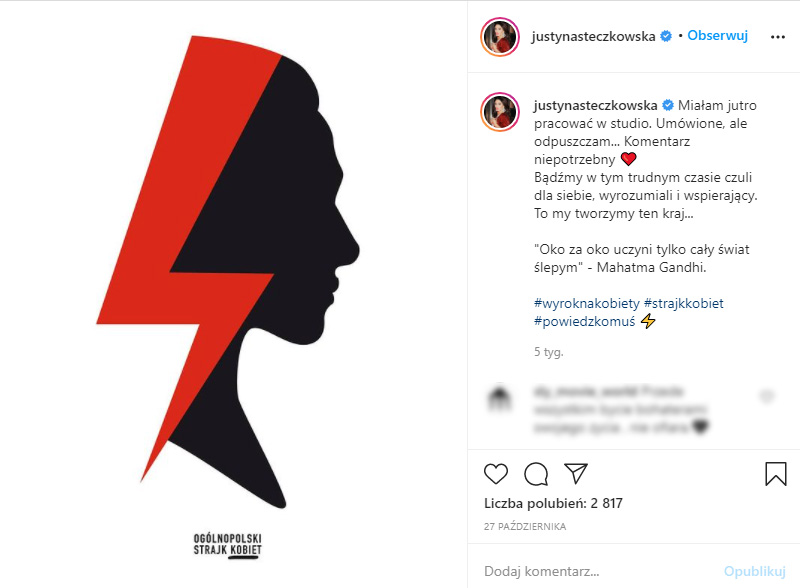The height and width of the screenshot is (588, 800).
Task: Save the post with the bookmark icon
Action: tap(776, 474)
